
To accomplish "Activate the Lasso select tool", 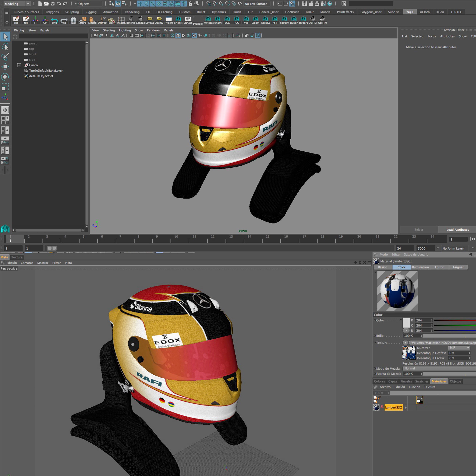I will click(x=5, y=47).
